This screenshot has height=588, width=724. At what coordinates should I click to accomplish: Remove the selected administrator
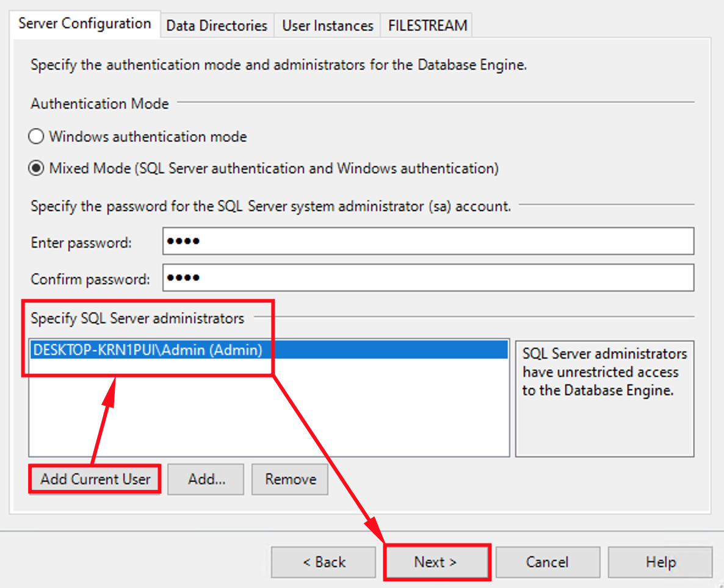point(289,479)
